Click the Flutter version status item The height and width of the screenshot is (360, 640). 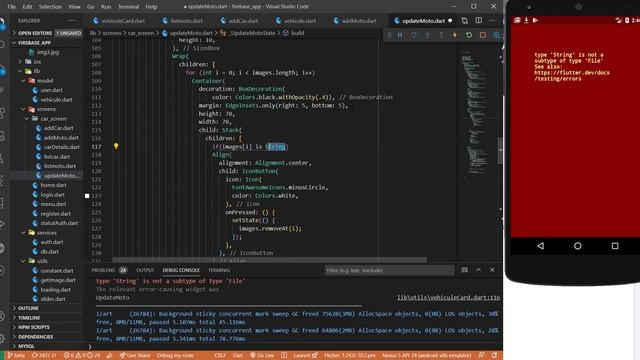[349, 356]
